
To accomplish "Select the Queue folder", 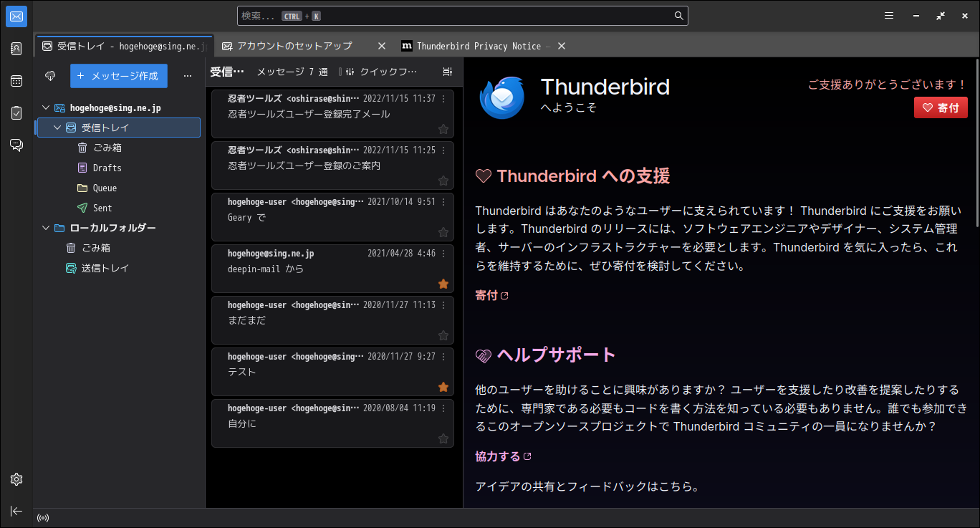I will pyautogui.click(x=118, y=188).
